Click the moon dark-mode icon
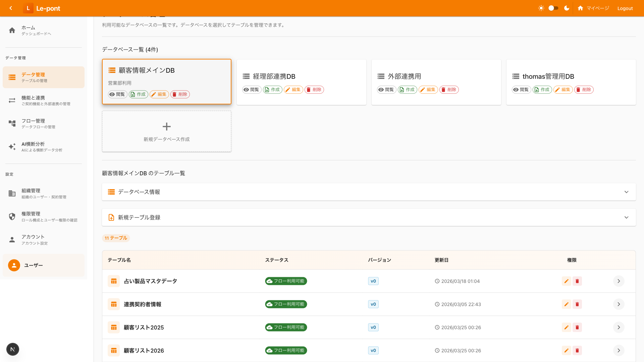The image size is (644, 362). [x=567, y=8]
